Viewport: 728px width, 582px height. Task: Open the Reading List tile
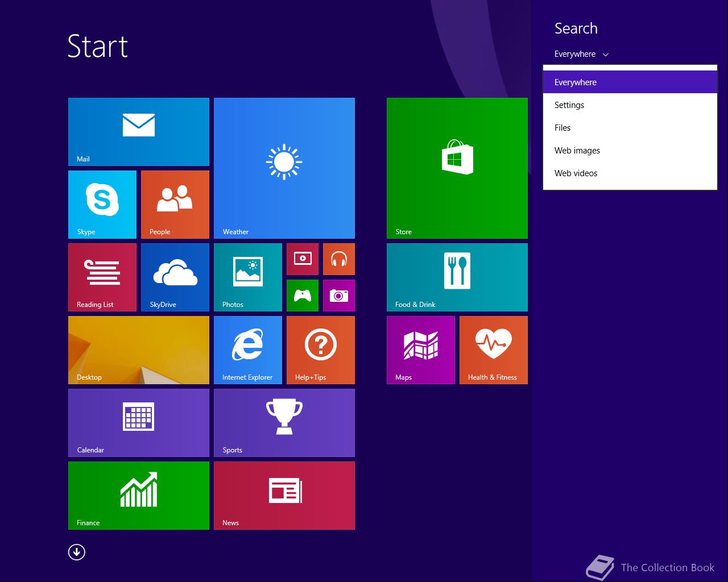point(102,277)
